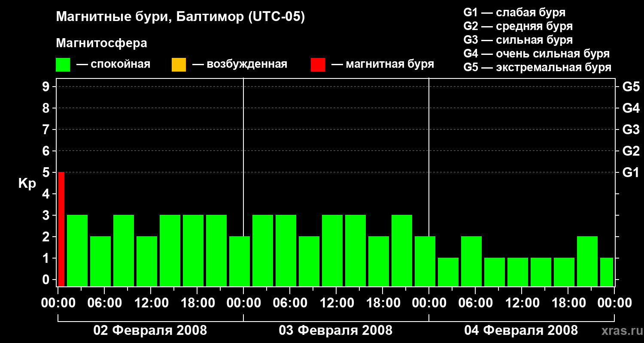Click 'G2 — средняя буря' legend line
Viewport: 644px width, 343px height.
point(518,26)
